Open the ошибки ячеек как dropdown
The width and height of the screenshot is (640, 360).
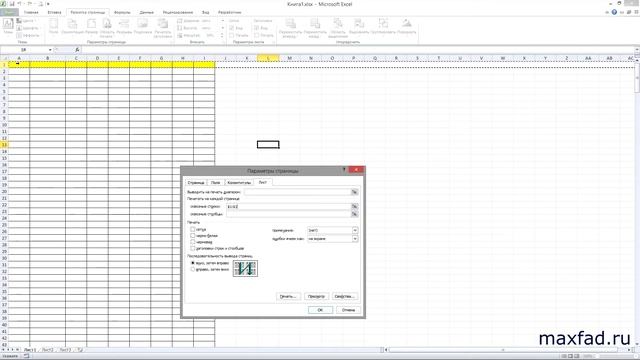coord(355,239)
